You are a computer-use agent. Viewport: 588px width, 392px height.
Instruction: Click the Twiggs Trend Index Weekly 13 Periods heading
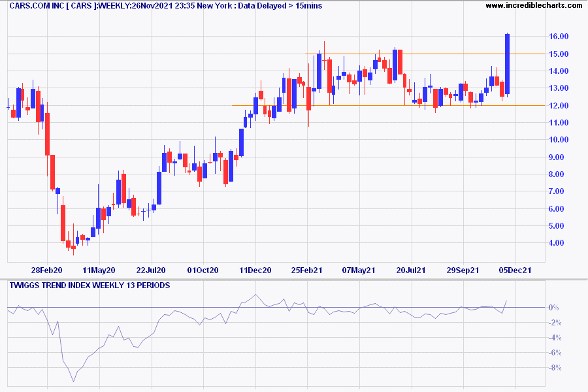[90, 286]
